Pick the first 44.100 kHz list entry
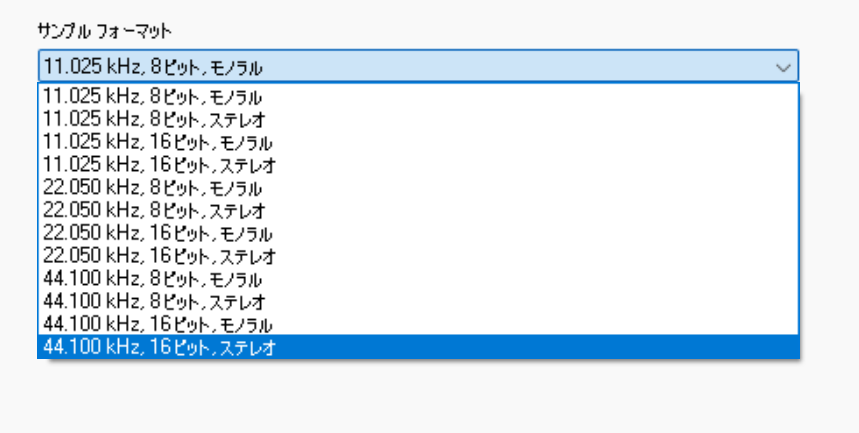859x433 pixels. point(152,279)
